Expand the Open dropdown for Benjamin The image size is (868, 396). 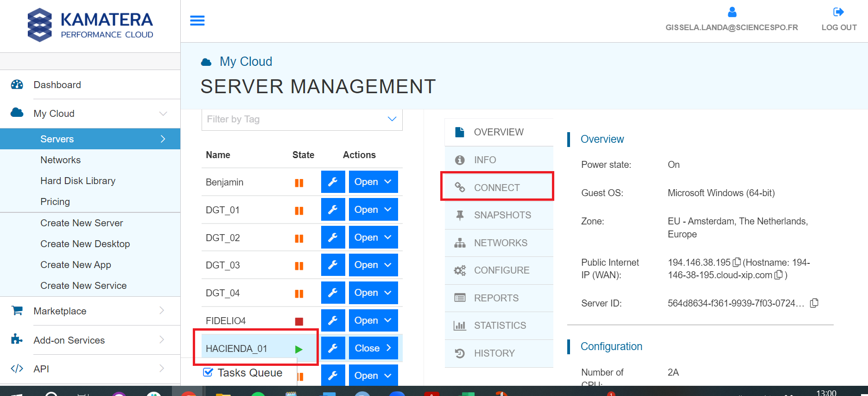click(373, 182)
